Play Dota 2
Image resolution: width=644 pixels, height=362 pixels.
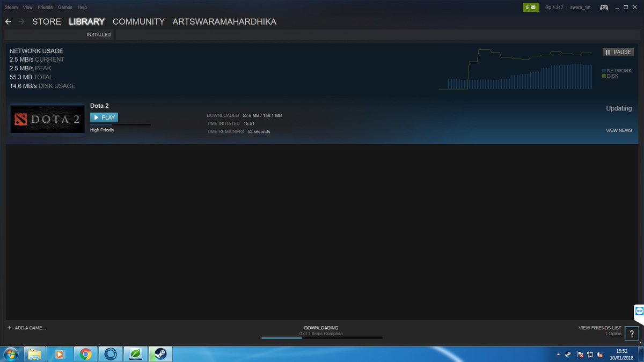[104, 117]
